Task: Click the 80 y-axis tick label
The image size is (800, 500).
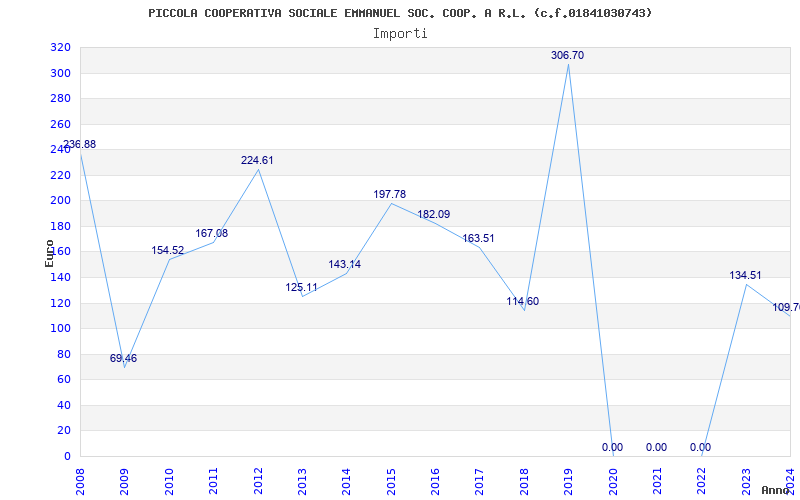Action: 63,354
